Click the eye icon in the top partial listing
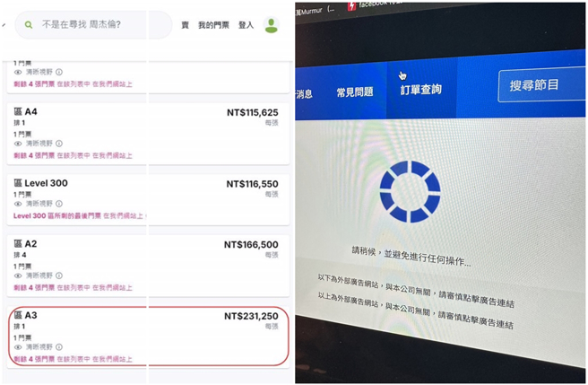The height and width of the screenshot is (385, 588). point(18,72)
